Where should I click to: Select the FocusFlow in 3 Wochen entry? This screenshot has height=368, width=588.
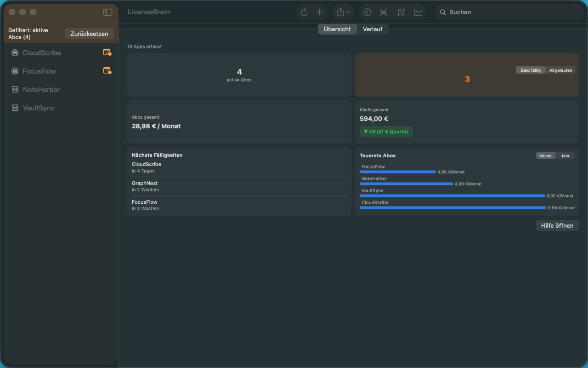point(239,205)
